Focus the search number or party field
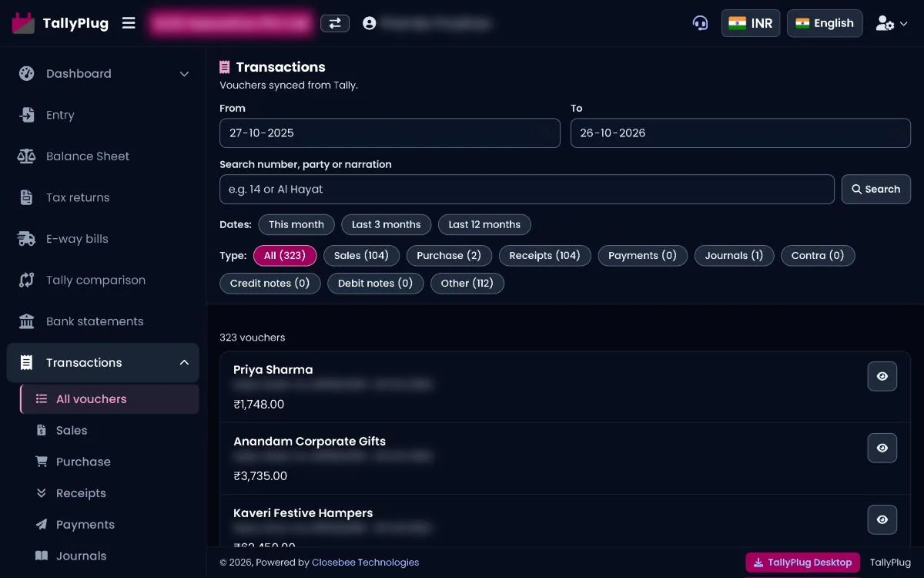The height and width of the screenshot is (578, 924). pyautogui.click(x=527, y=189)
